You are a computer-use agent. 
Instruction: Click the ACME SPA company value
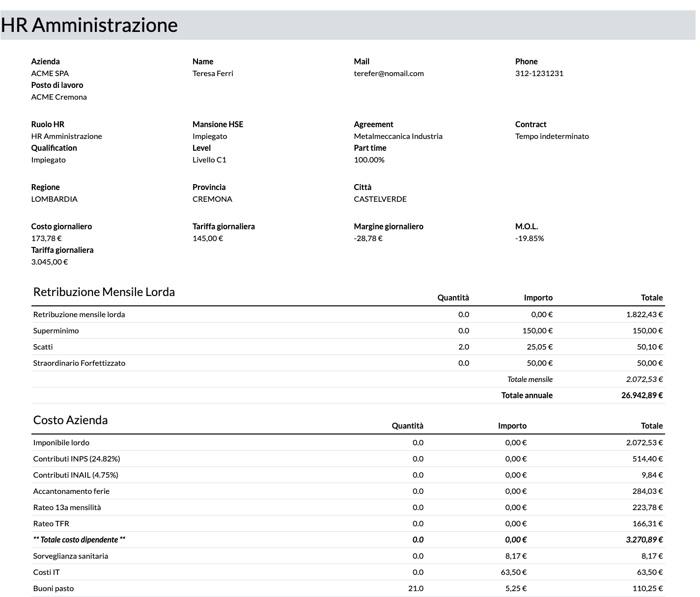(50, 73)
